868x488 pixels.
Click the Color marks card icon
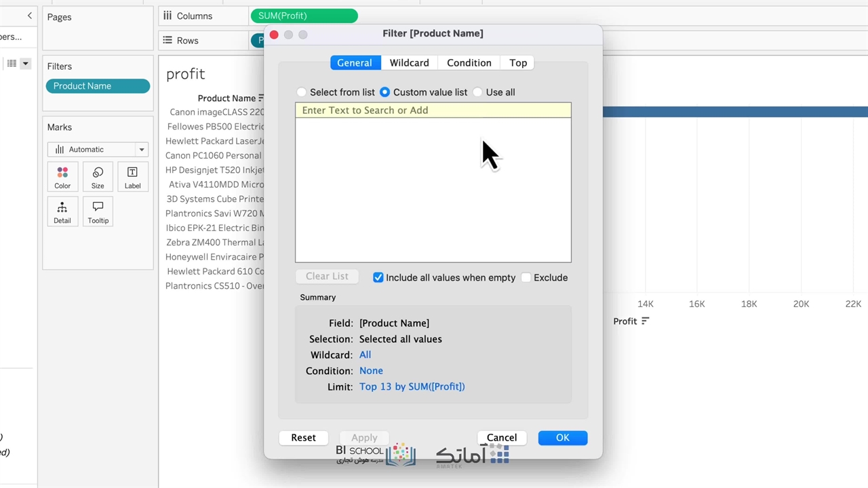62,177
